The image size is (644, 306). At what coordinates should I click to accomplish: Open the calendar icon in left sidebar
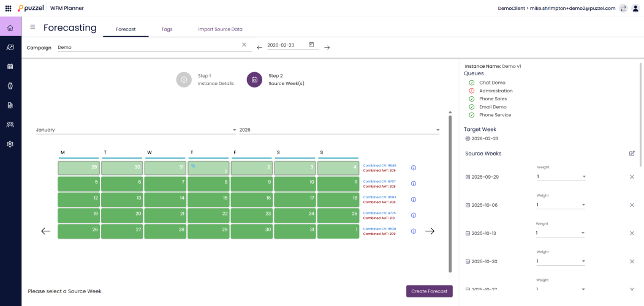tap(10, 66)
